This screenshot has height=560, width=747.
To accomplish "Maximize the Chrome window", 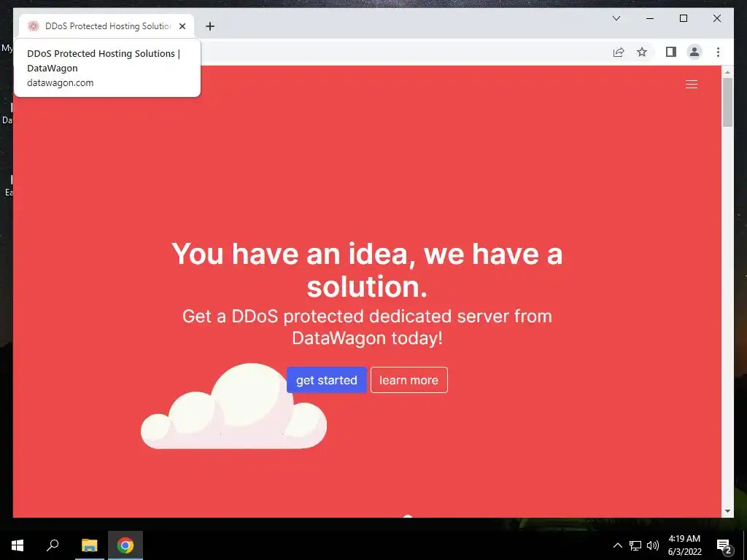I will (x=683, y=18).
